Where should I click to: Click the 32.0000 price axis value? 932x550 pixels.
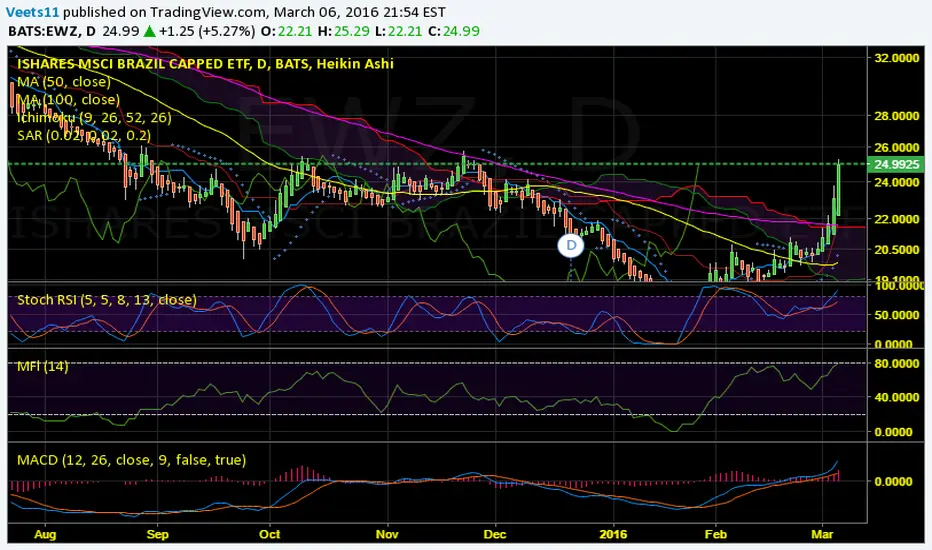click(x=896, y=58)
